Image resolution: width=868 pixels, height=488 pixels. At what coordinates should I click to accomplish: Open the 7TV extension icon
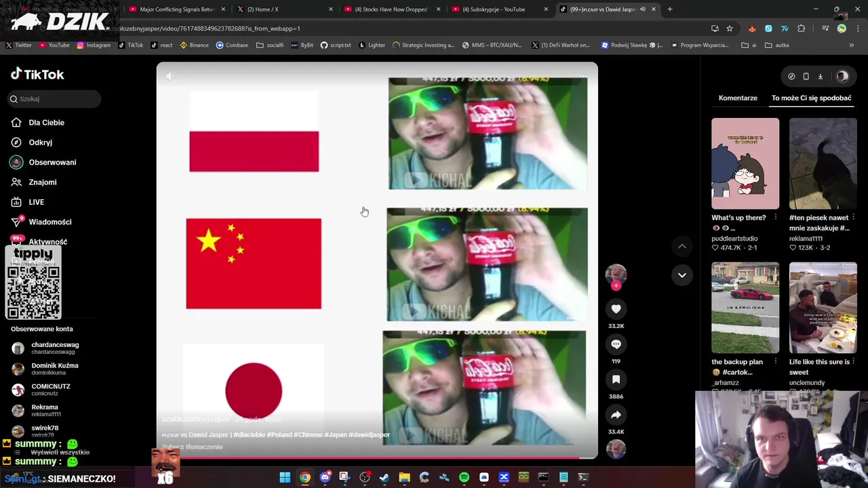[x=785, y=28]
